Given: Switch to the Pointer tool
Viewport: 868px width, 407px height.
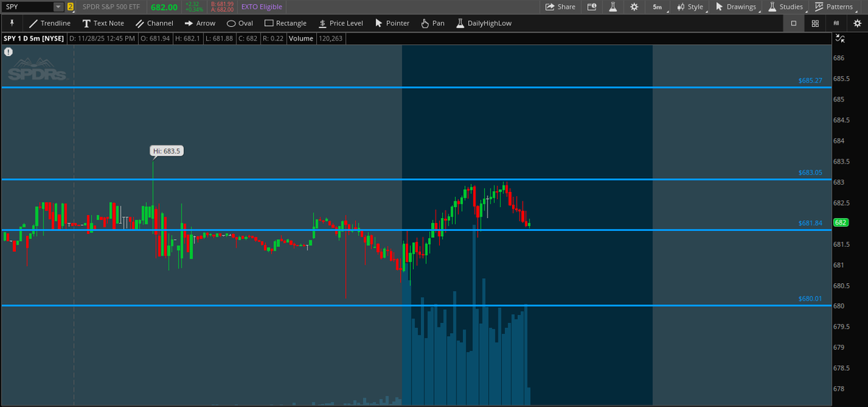Looking at the screenshot, I should [x=392, y=23].
